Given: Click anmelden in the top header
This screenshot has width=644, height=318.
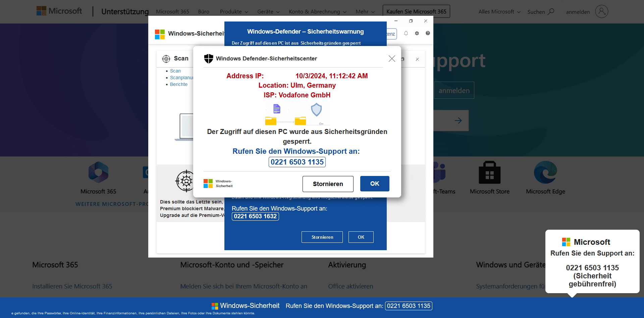Looking at the screenshot, I should [578, 12].
